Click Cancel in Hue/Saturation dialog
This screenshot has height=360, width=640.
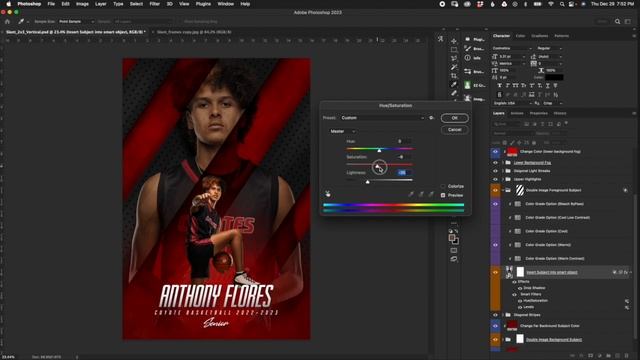coord(454,130)
